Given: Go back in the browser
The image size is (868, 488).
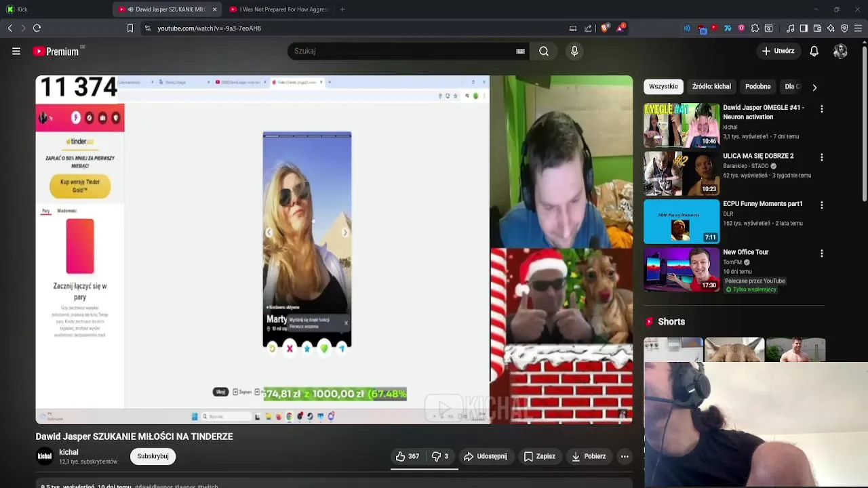Looking at the screenshot, I should (x=9, y=28).
